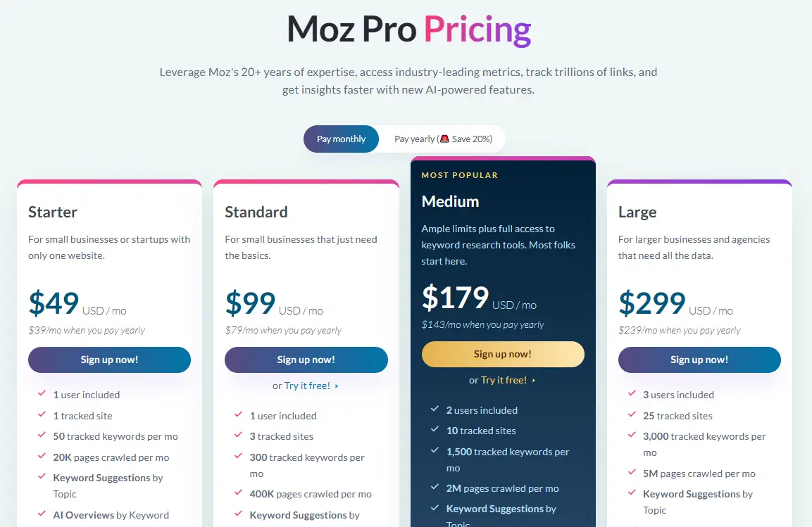812x527 pixels.
Task: Click checkmark beside "400K pages crawled per mo"
Action: [238, 494]
